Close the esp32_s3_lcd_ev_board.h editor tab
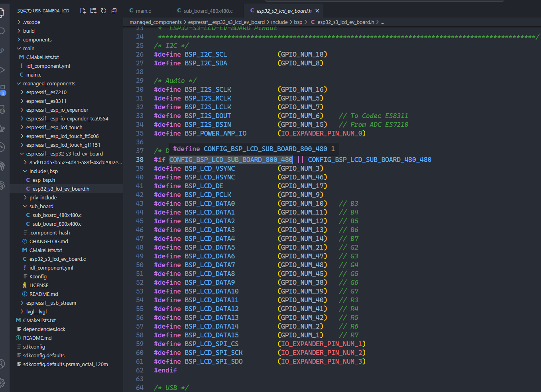Image resolution: width=541 pixels, height=392 pixels. (317, 11)
